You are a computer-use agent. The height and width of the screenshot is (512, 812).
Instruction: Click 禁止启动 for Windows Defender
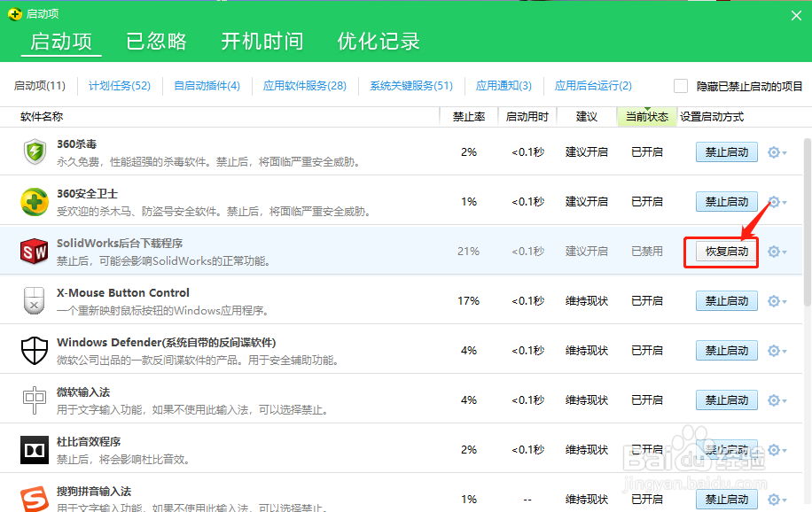coord(726,351)
